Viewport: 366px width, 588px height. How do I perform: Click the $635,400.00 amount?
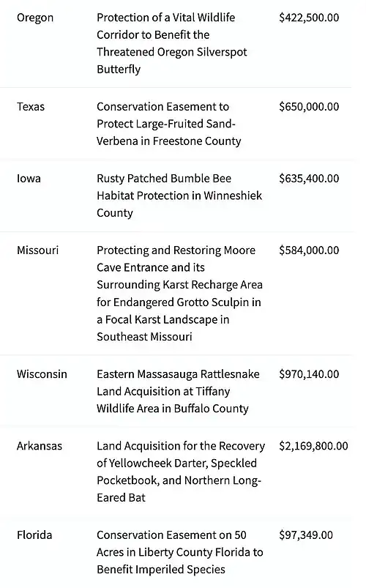coord(309,178)
